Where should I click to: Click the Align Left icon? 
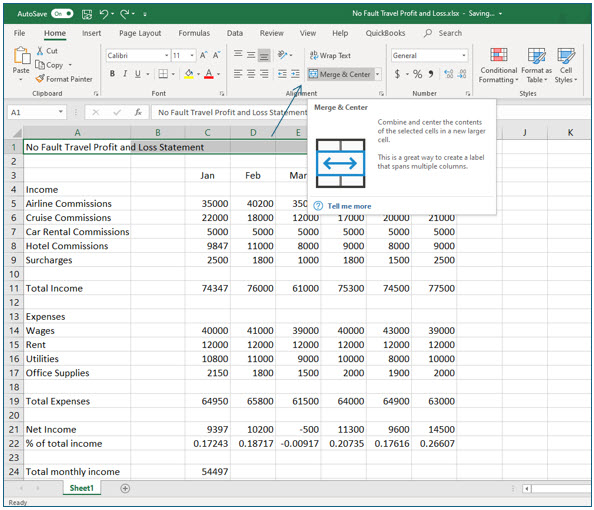238,74
